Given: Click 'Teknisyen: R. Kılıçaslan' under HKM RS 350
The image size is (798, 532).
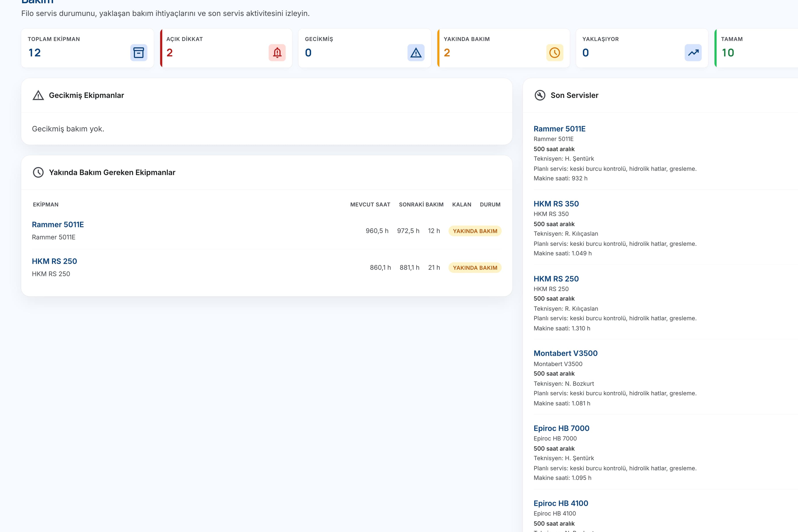Looking at the screenshot, I should [x=566, y=234].
